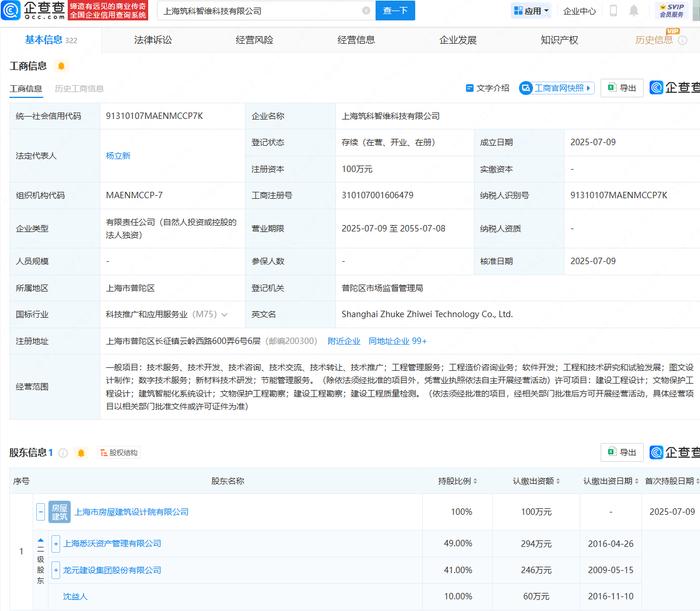700x611 pixels.
Task: Expand 龙元建设集团股份有限公司 row
Action: click(55, 570)
